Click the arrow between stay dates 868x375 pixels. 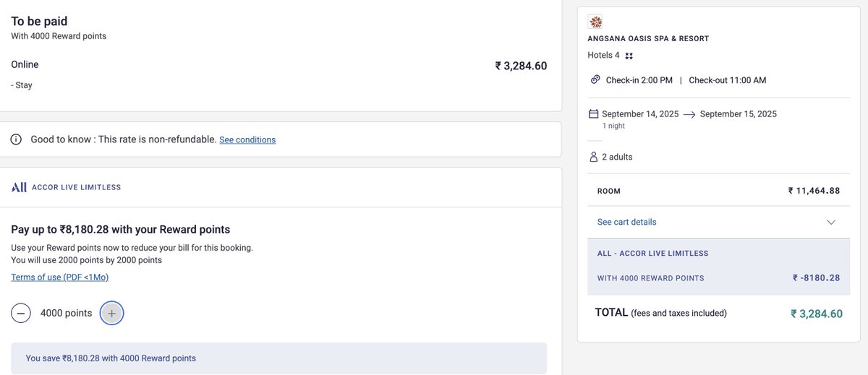coord(689,114)
